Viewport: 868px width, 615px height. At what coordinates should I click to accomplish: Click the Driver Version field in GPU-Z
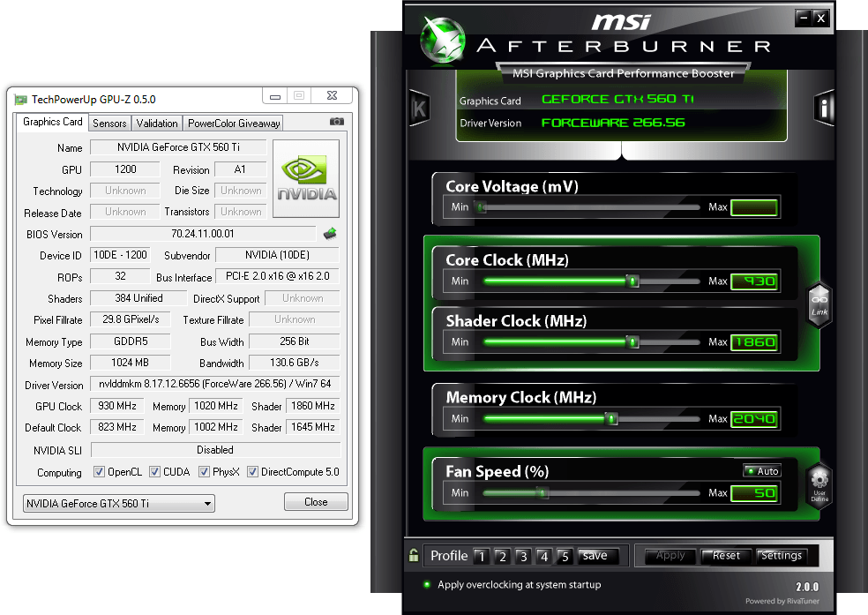(214, 384)
